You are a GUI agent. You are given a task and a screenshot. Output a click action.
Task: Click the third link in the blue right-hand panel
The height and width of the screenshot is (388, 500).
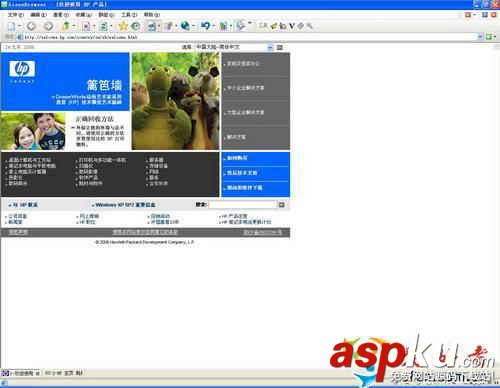pyautogui.click(x=245, y=188)
